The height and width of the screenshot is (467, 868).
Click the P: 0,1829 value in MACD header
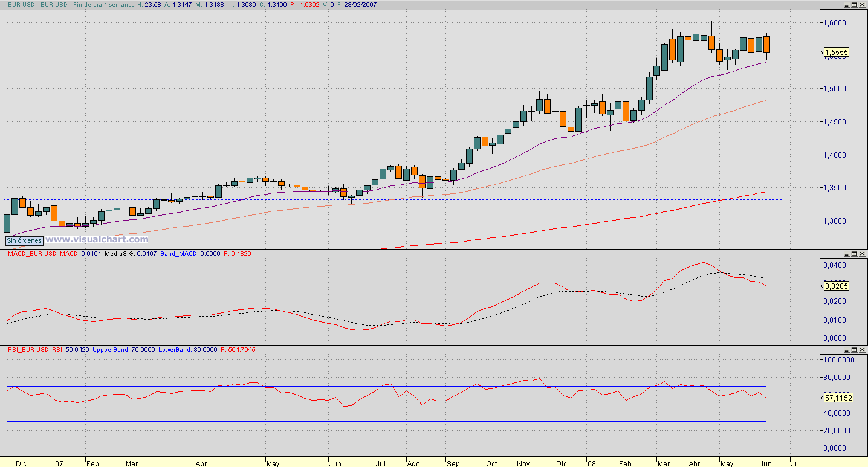238,254
